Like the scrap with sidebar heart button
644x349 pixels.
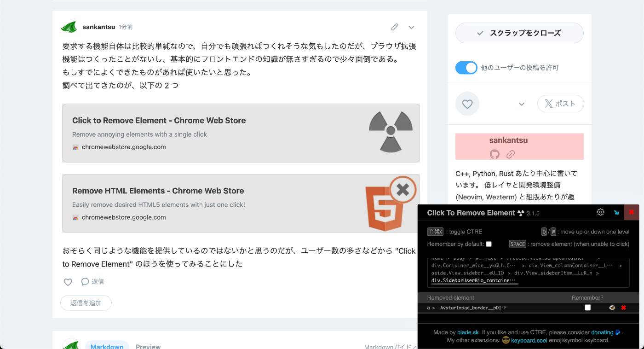coord(467,104)
